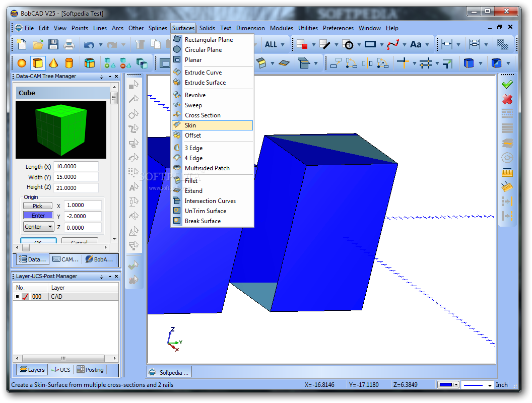The height and width of the screenshot is (403, 532).
Task: Click the hatch pattern icon
Action: pyautogui.click(x=502, y=44)
